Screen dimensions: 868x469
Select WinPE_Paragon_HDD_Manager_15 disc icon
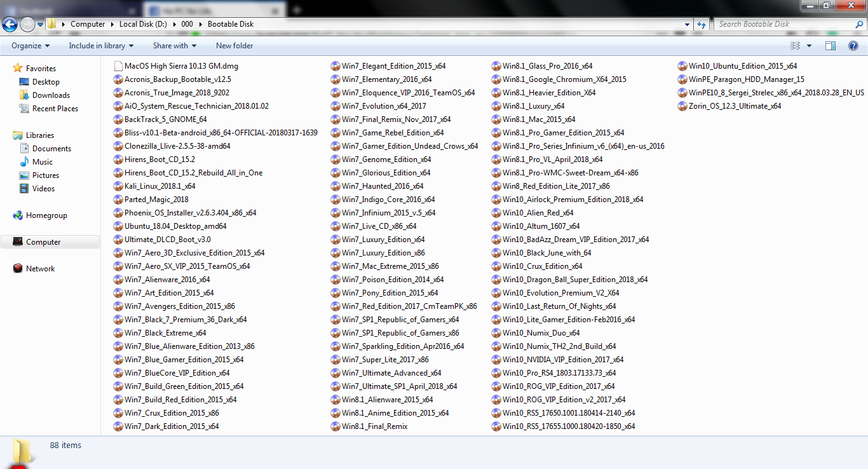[682, 79]
